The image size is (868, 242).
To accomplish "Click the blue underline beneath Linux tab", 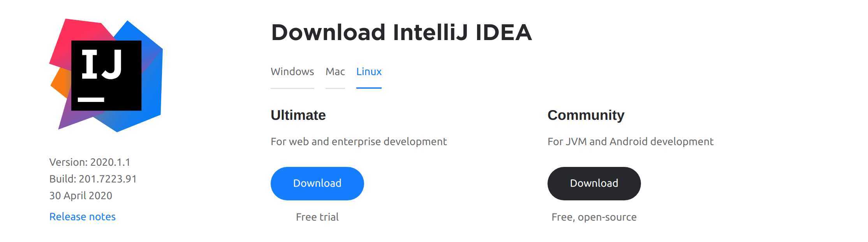I will (x=369, y=88).
